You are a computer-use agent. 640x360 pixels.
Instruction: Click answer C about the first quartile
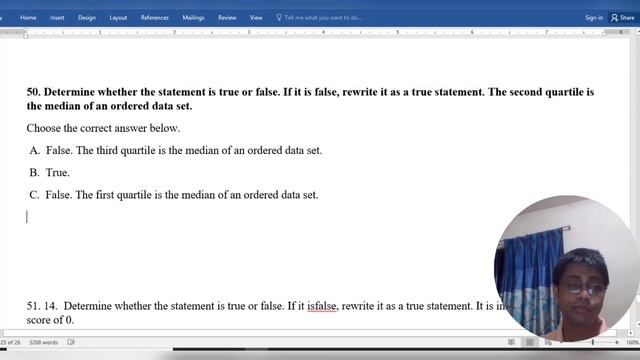coord(173,195)
